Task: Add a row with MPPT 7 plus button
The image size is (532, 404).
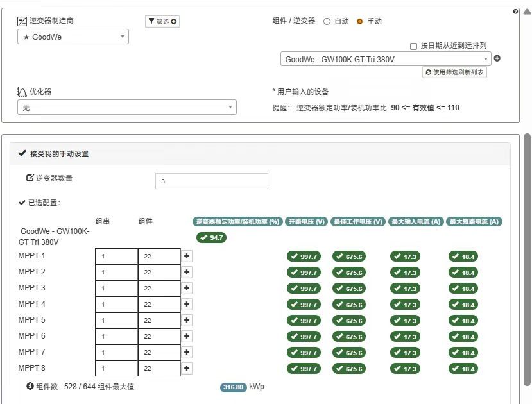Action: (187, 352)
